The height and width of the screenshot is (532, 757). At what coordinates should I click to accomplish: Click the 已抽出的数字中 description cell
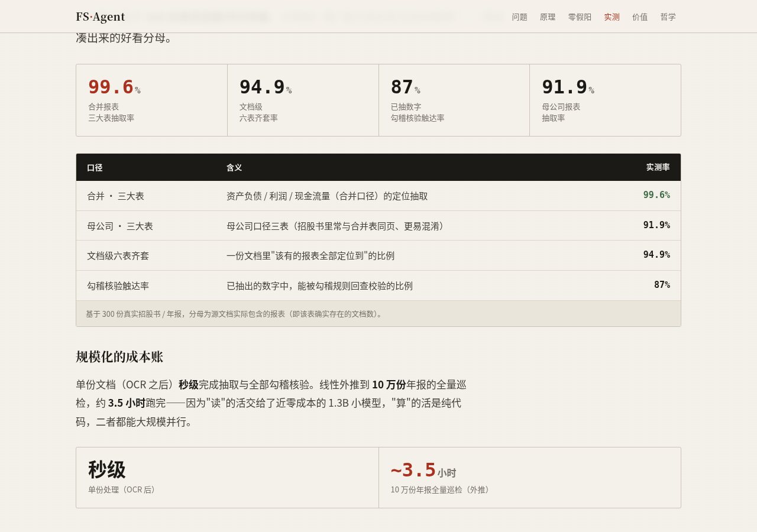[x=319, y=286]
